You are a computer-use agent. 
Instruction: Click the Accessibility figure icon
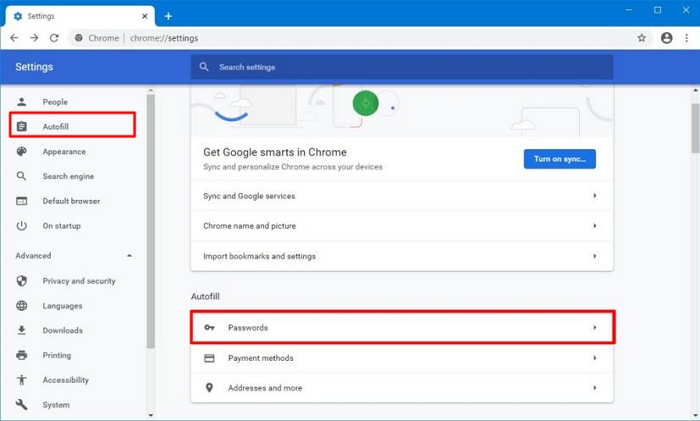21,380
